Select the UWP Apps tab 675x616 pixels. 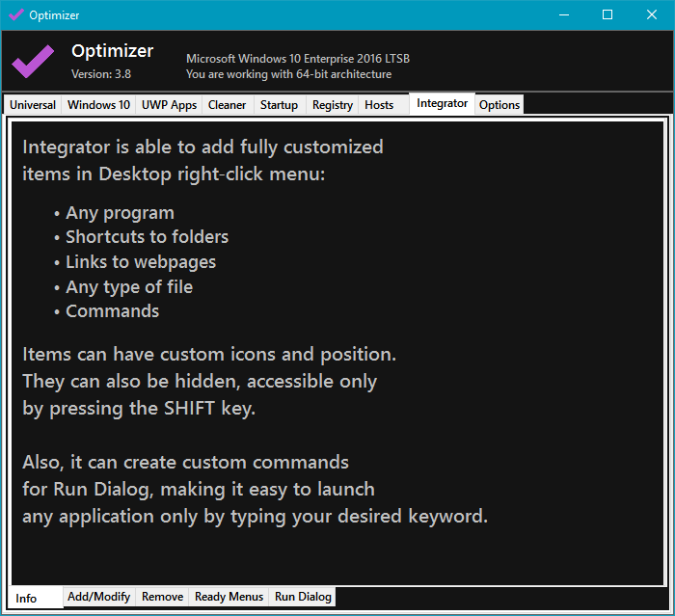169,105
